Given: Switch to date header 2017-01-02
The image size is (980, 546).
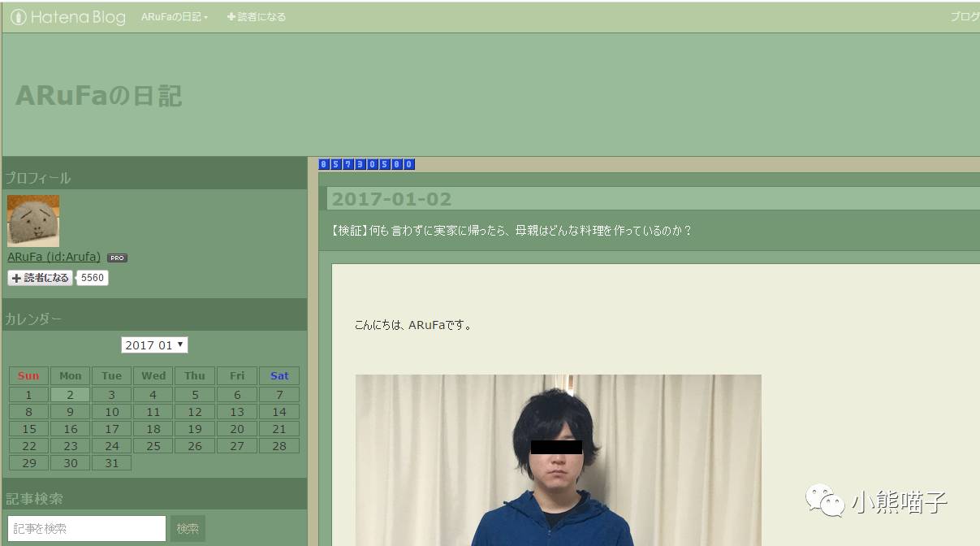Looking at the screenshot, I should tap(391, 198).
